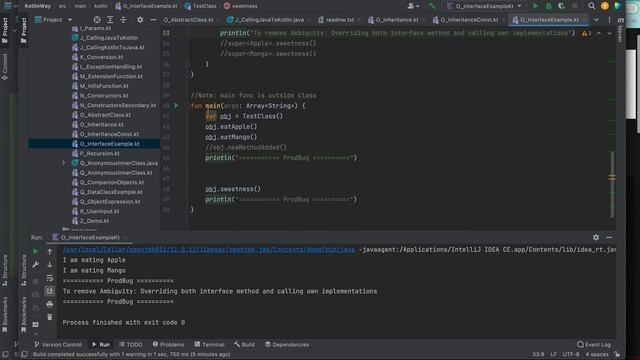Viewport: 640px width, 360px height.
Task: Click the Build hammer icon in top toolbar
Action: (432, 6)
